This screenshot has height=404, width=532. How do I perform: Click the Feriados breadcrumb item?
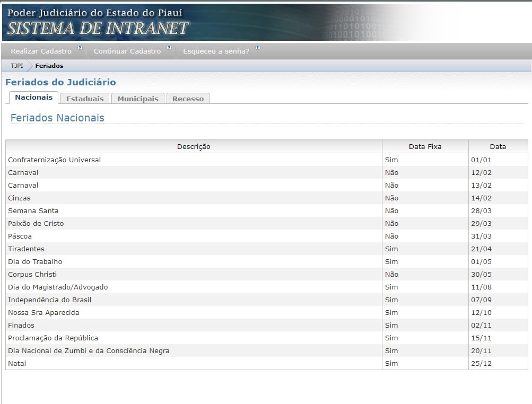coord(49,66)
